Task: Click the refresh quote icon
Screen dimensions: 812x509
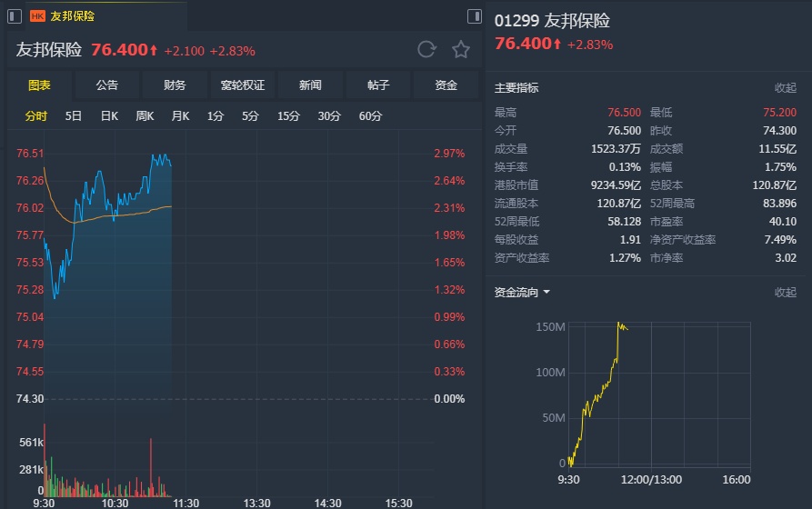Action: pos(426,50)
